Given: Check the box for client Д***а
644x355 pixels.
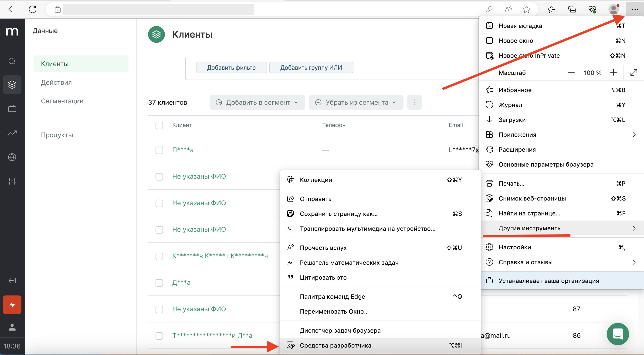Looking at the screenshot, I should tap(159, 283).
